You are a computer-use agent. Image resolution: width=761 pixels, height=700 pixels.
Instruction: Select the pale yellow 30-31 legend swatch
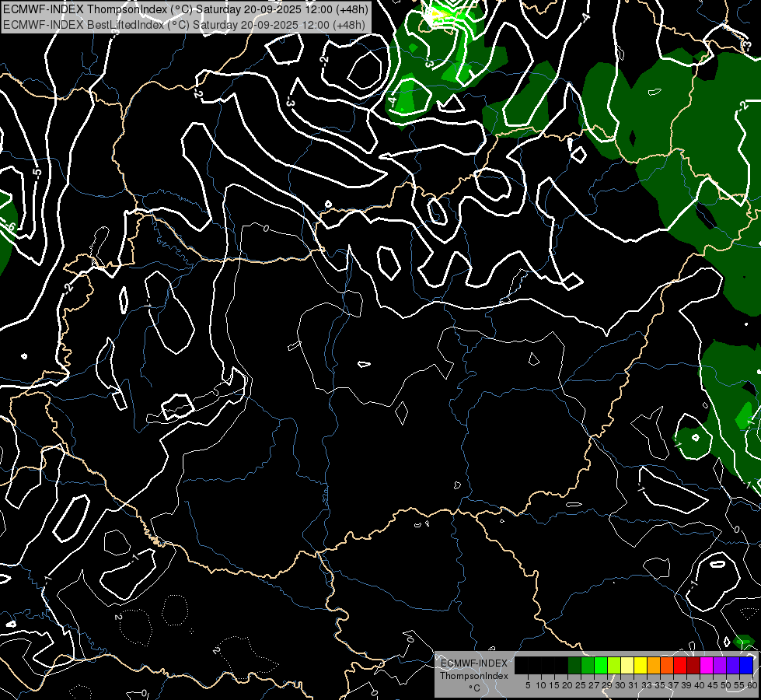627,665
